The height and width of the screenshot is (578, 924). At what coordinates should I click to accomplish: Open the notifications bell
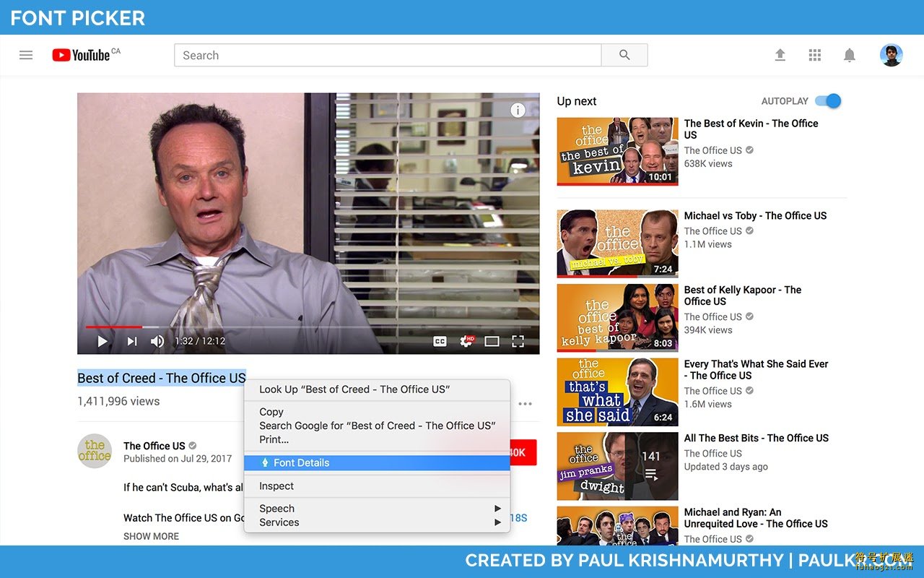pyautogui.click(x=850, y=55)
